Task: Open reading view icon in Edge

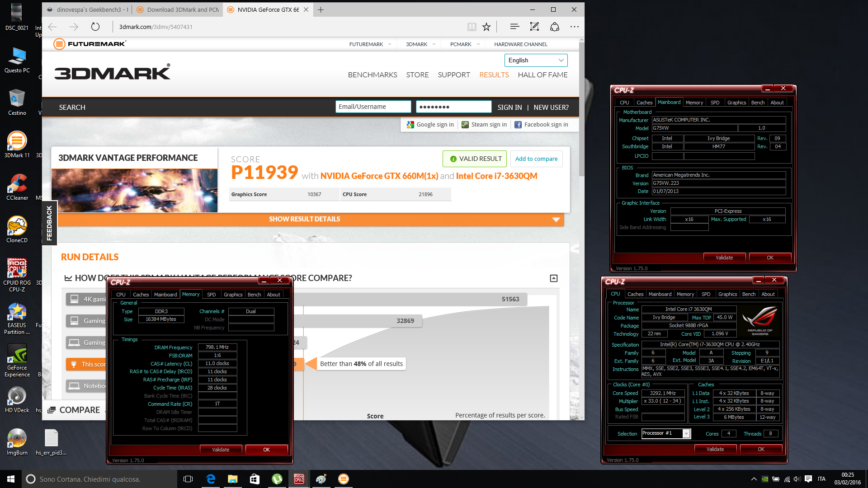Action: point(472,27)
